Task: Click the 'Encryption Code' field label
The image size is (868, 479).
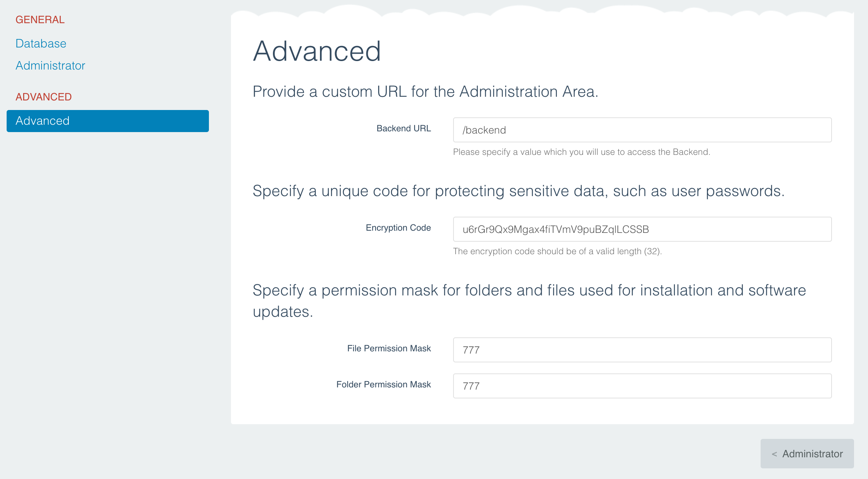Action: 398,228
